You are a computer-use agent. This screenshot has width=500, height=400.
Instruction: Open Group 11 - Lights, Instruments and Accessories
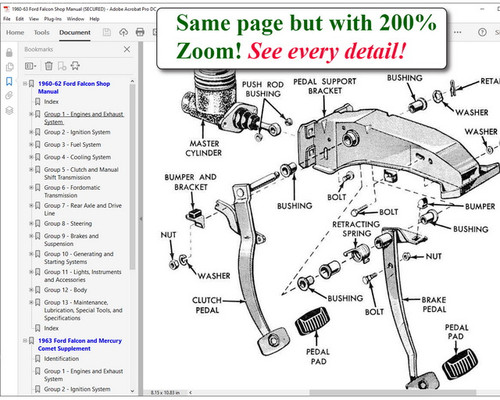point(83,276)
